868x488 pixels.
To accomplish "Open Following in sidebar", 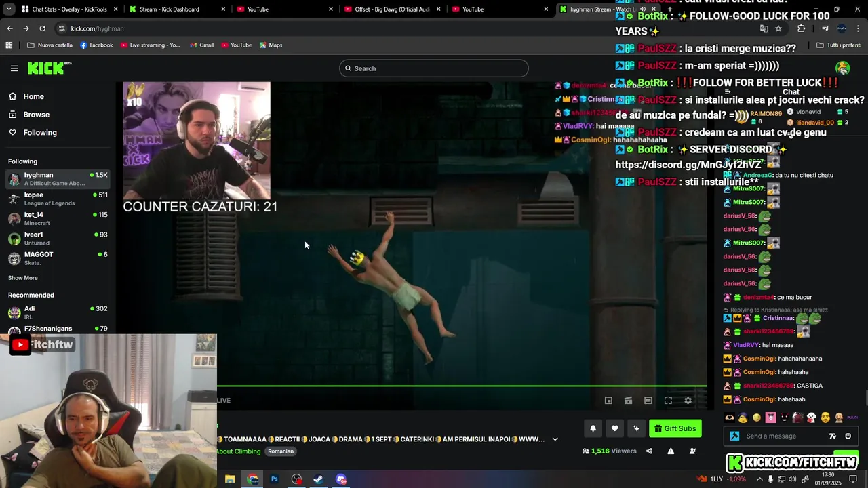I will click(x=33, y=132).
